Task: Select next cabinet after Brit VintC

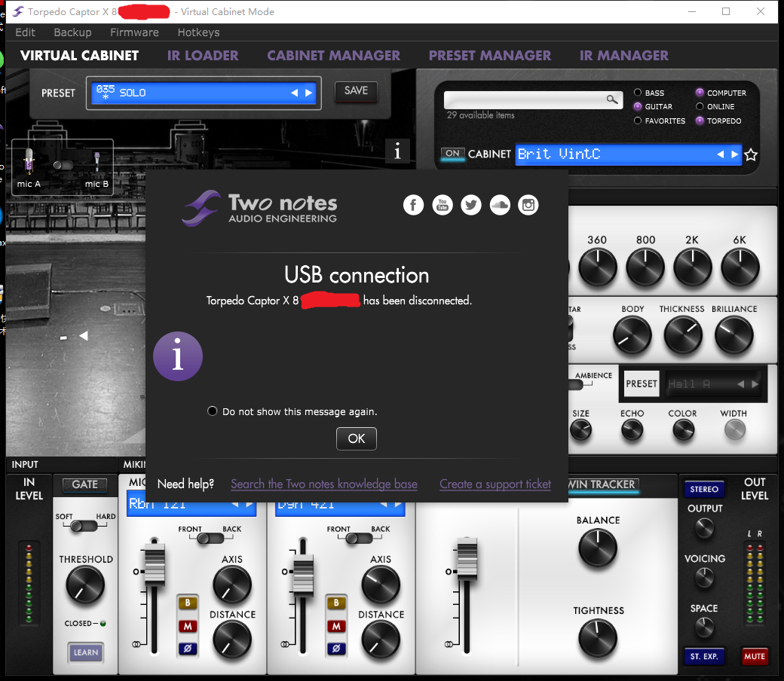Action: click(x=734, y=154)
